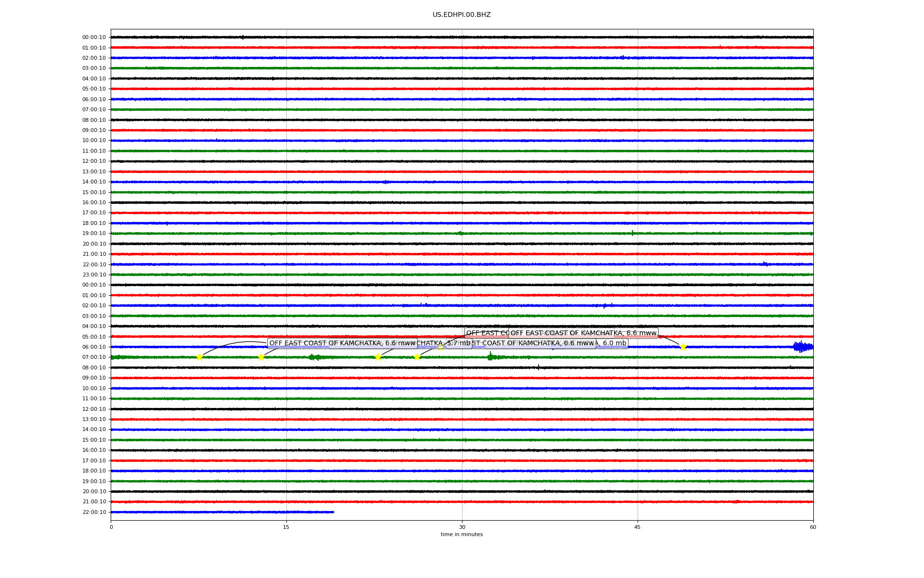924x578 pixels.
Task: Click fourth yellow star on green 07:00:10 trace
Action: click(x=417, y=357)
